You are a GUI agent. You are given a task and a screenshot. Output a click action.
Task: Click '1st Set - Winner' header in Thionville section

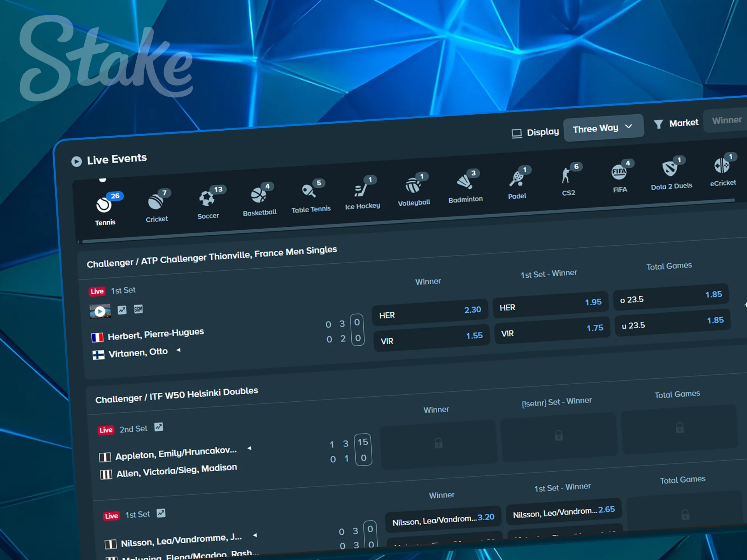coord(549,273)
